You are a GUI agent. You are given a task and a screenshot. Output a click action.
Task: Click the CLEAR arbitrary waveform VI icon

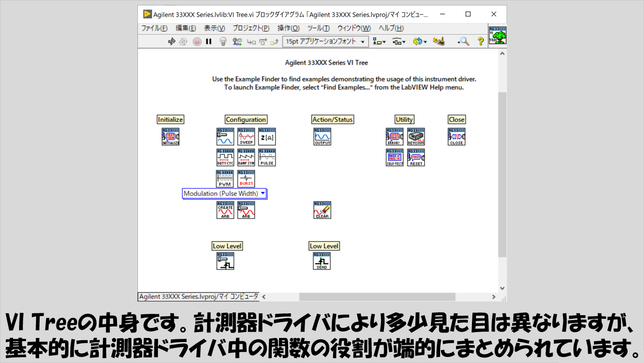pyautogui.click(x=322, y=210)
